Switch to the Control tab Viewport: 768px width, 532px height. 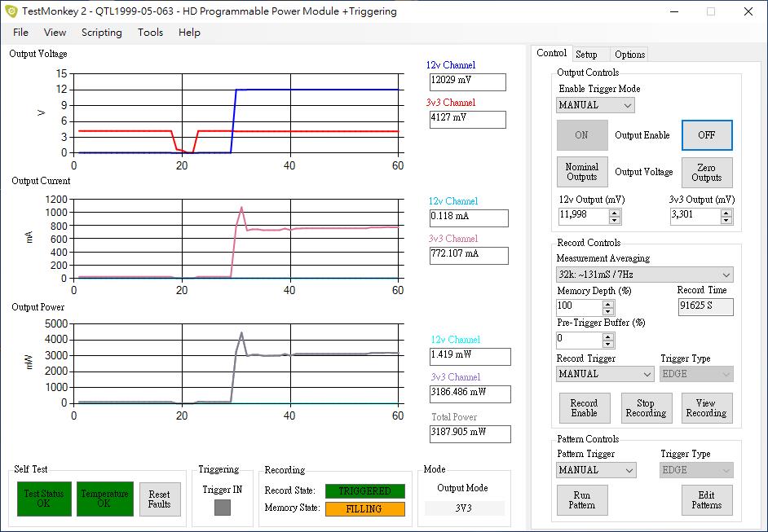click(551, 53)
